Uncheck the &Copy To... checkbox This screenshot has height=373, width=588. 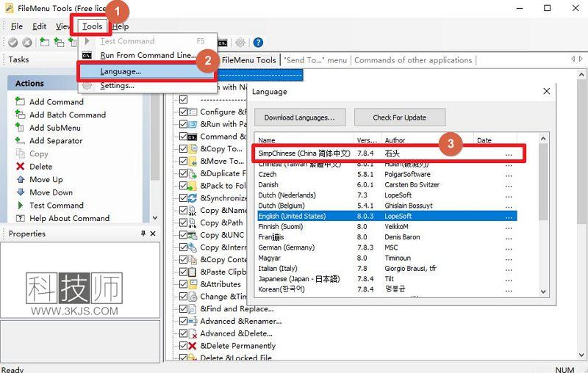(183, 148)
